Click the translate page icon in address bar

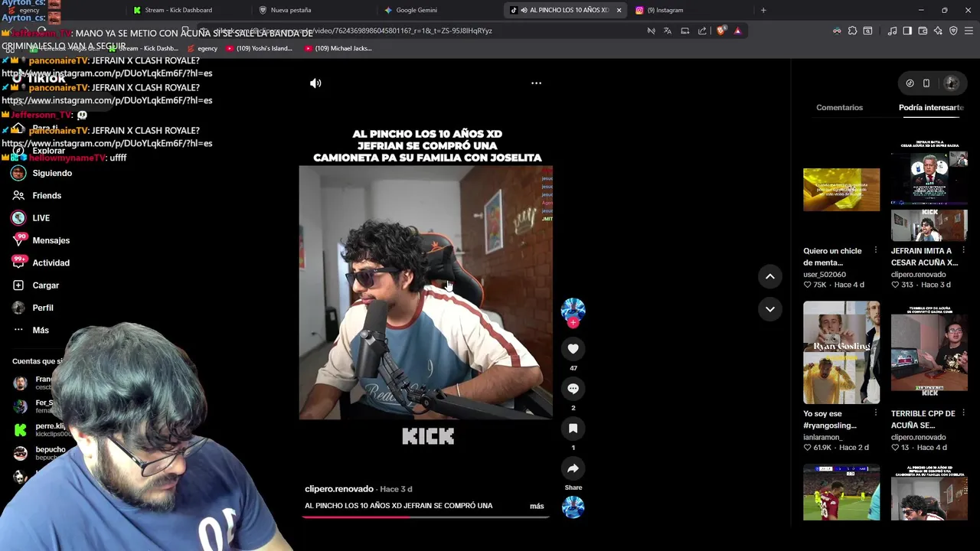tap(668, 31)
